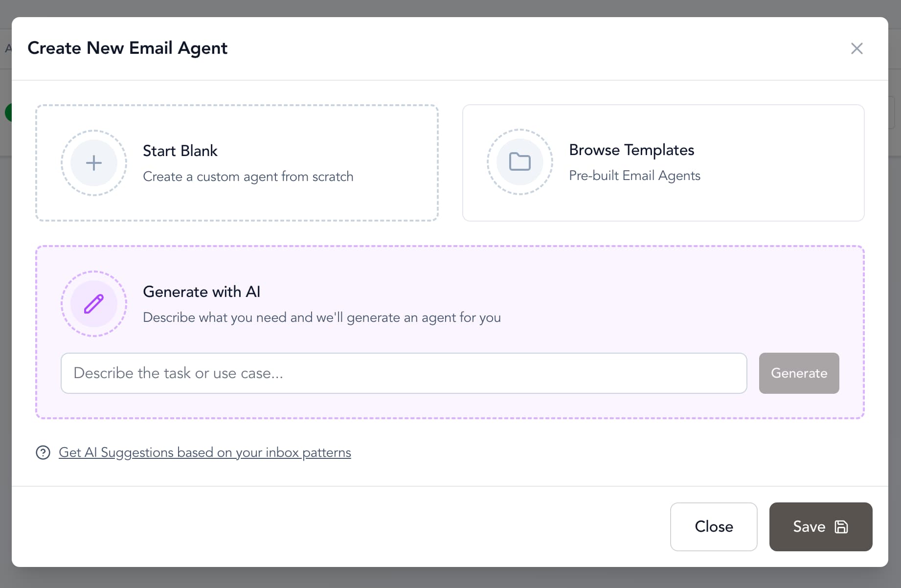
Task: Click the purple pencil icon
Action: click(x=94, y=304)
